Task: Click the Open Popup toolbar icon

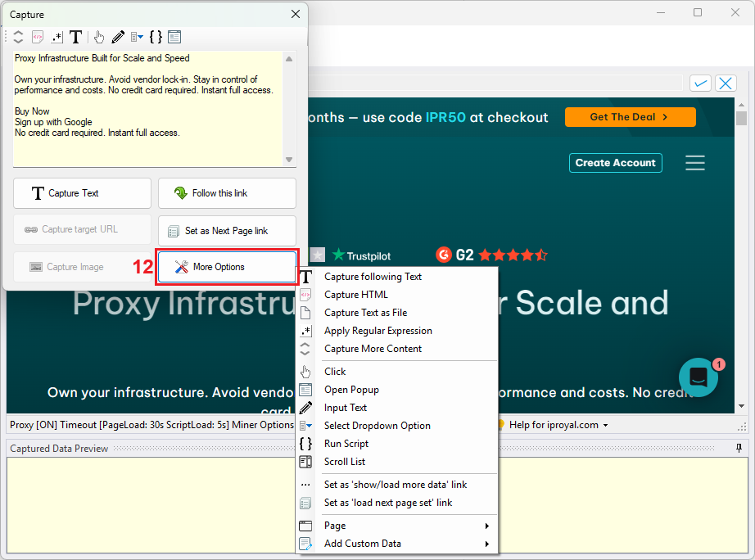Action: coord(174,37)
